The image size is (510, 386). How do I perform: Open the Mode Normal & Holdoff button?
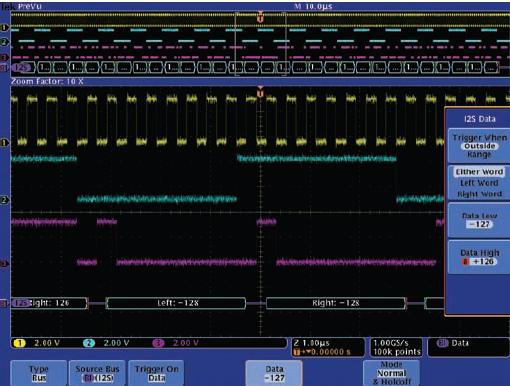click(391, 373)
